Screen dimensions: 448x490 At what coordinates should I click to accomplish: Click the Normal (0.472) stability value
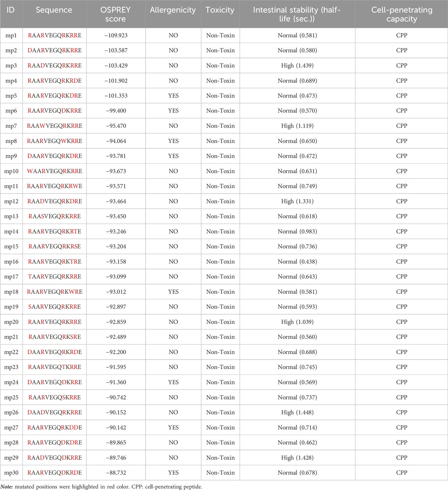point(297,156)
